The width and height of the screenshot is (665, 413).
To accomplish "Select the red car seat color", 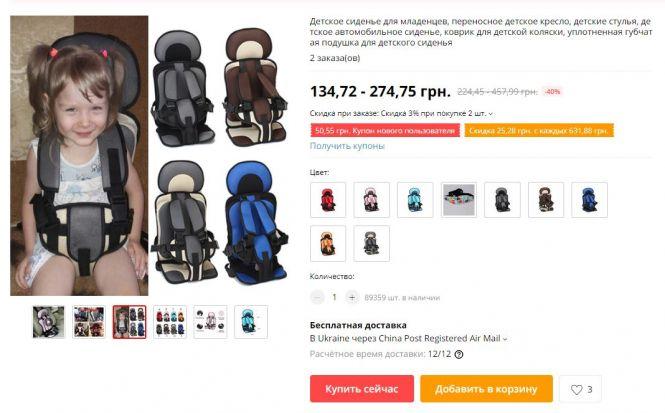I will tap(328, 200).
